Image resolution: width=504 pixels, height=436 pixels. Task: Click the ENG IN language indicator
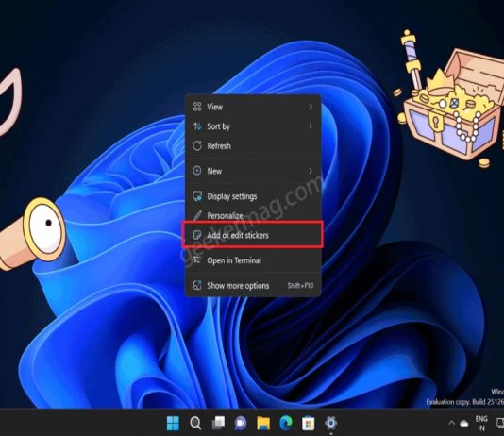pos(481,423)
